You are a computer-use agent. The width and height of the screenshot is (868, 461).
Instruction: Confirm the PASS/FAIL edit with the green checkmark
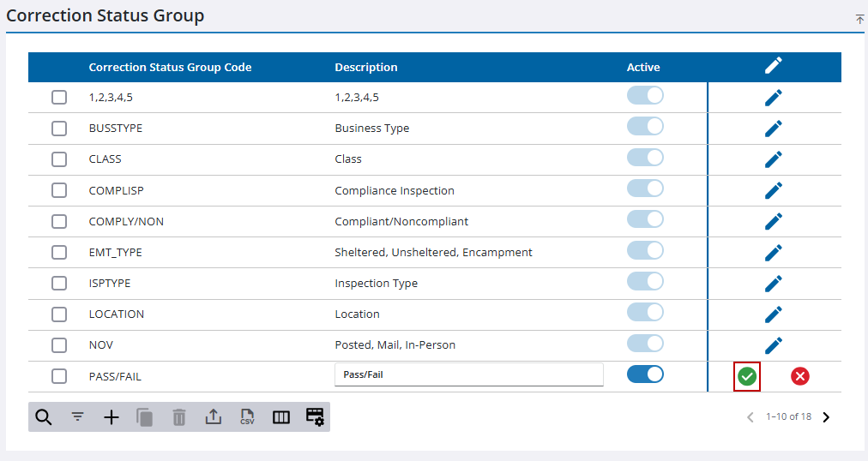747,376
